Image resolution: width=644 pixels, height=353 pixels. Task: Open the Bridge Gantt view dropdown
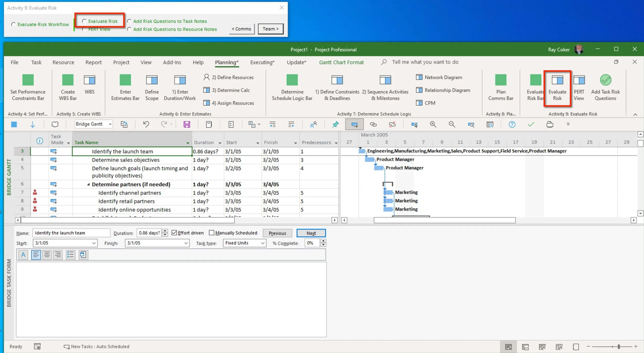click(110, 124)
